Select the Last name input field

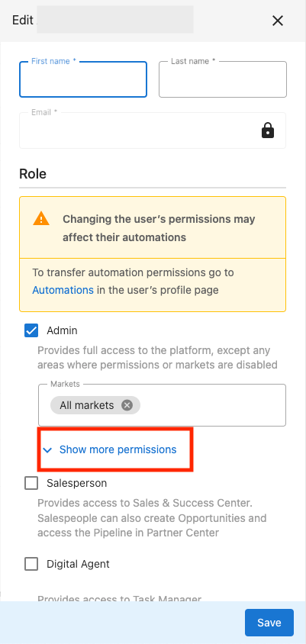pos(223,79)
